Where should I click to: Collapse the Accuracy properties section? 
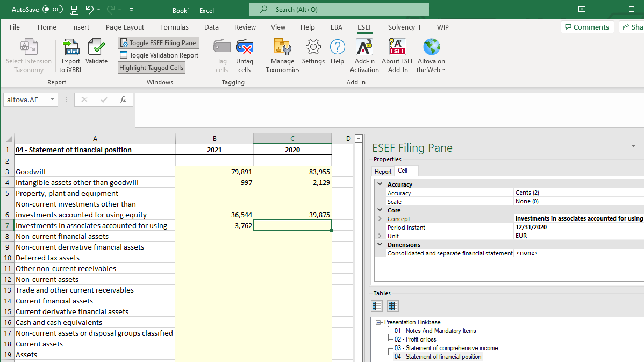point(380,184)
